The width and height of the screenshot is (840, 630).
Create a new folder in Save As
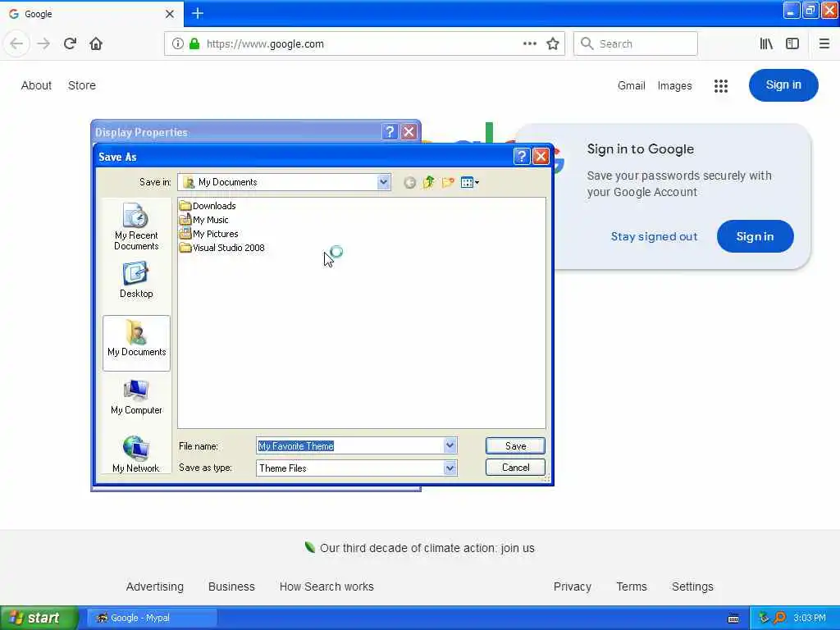(x=448, y=183)
